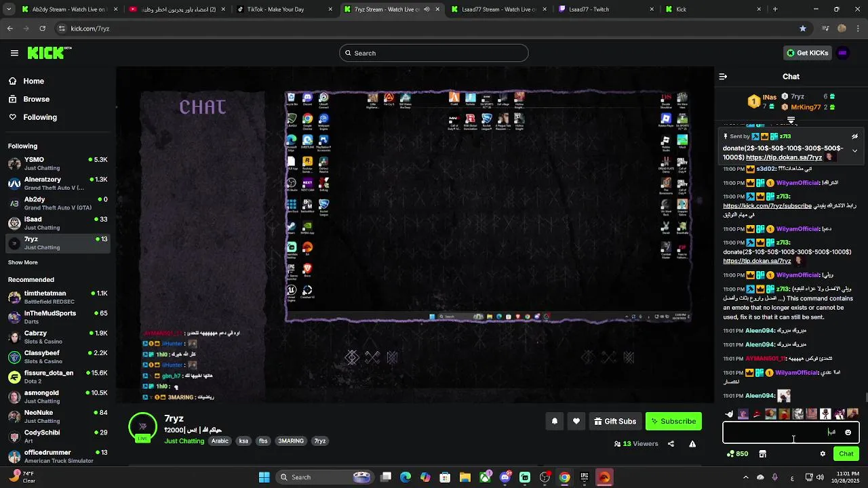Open Microsoft Edge taskbar icon

(406, 477)
